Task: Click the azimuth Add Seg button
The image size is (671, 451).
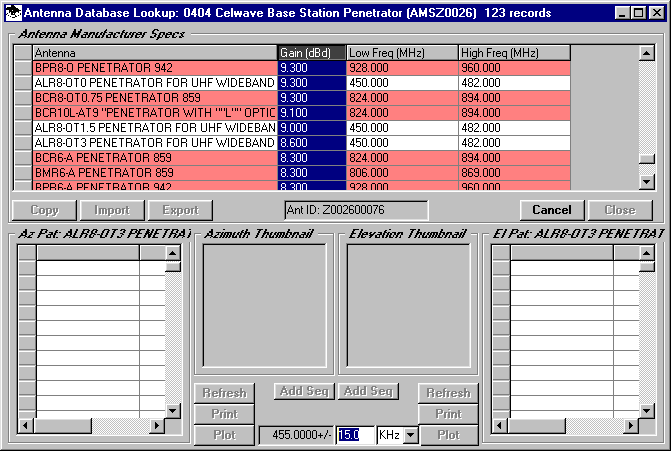Action: [304, 391]
